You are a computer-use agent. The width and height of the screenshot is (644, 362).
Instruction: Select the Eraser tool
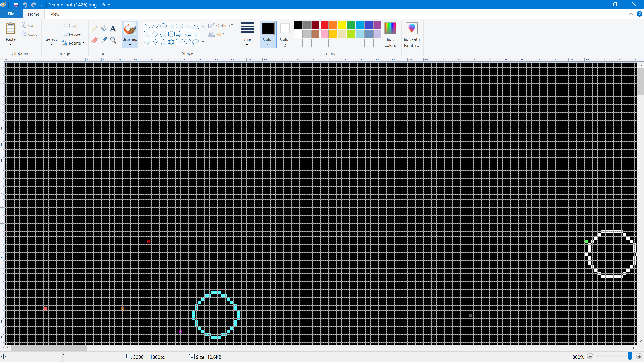tap(94, 40)
